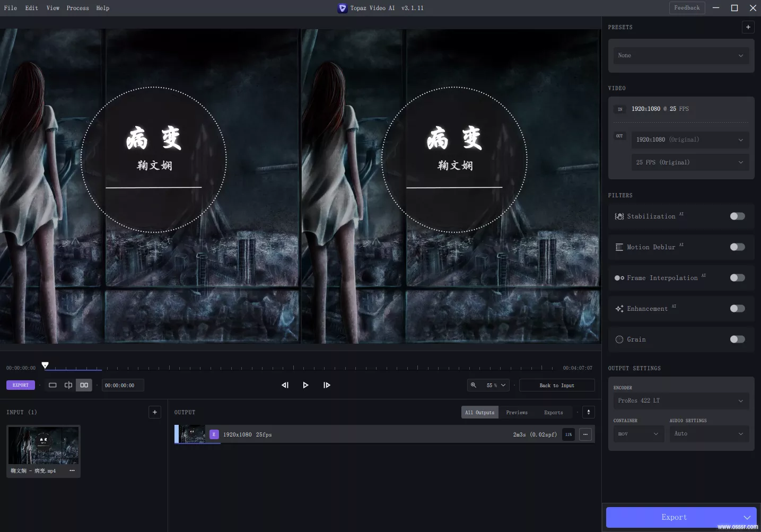
Task: Open the 55% zoom level dropdown
Action: click(x=496, y=385)
